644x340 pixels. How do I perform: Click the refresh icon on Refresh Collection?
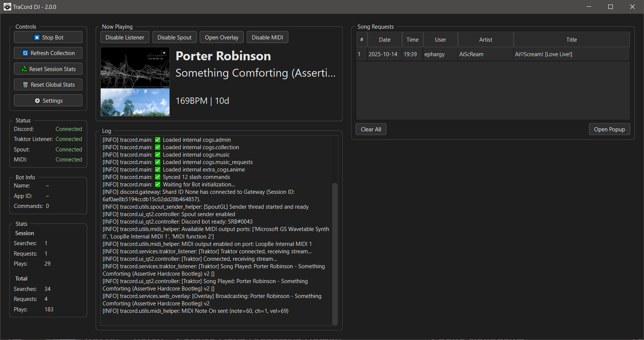click(25, 53)
